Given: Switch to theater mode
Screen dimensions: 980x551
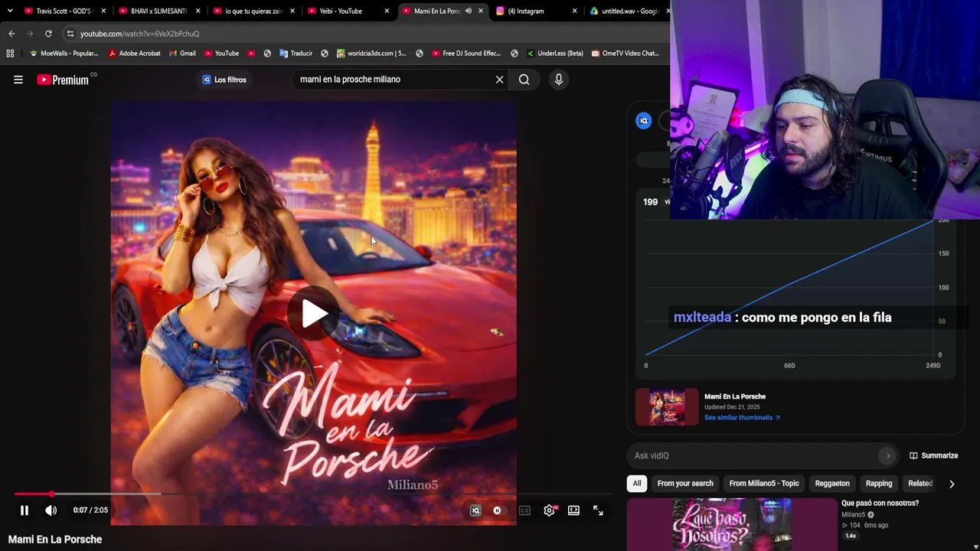Looking at the screenshot, I should pyautogui.click(x=573, y=510).
